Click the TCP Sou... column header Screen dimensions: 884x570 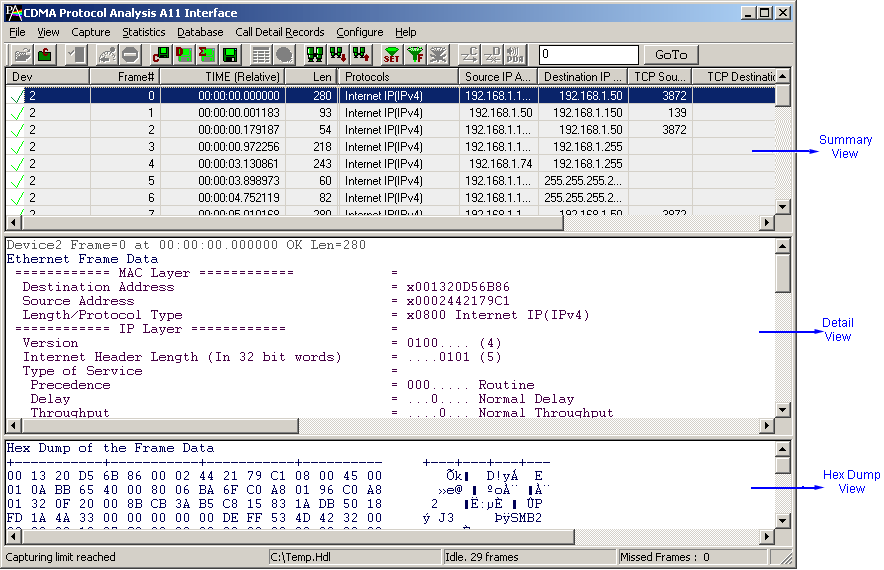click(x=660, y=77)
